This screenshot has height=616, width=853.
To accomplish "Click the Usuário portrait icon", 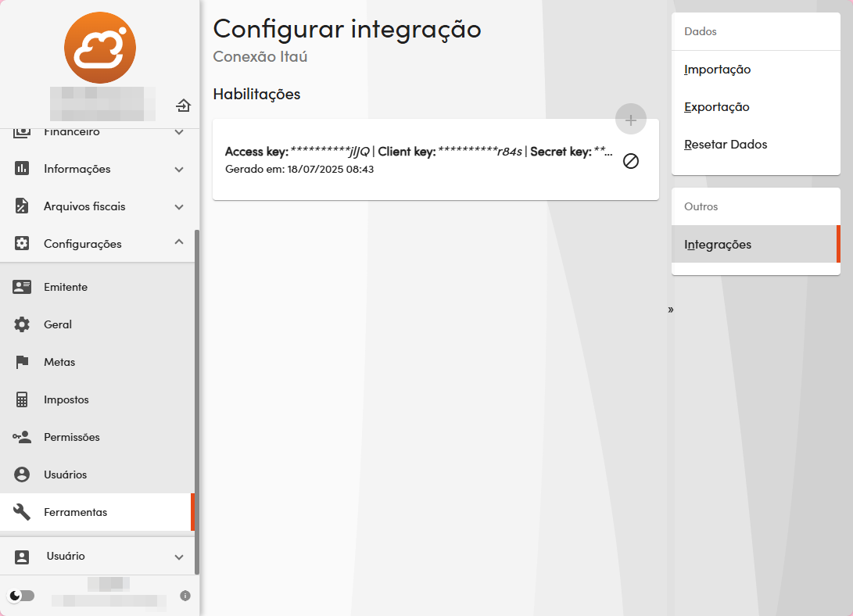I will pos(22,557).
